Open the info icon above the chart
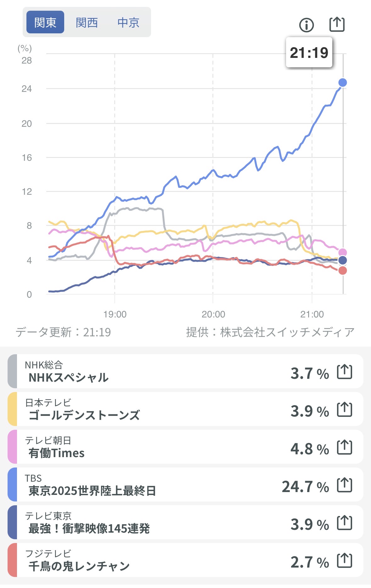The height and width of the screenshot is (588, 371). point(306,25)
